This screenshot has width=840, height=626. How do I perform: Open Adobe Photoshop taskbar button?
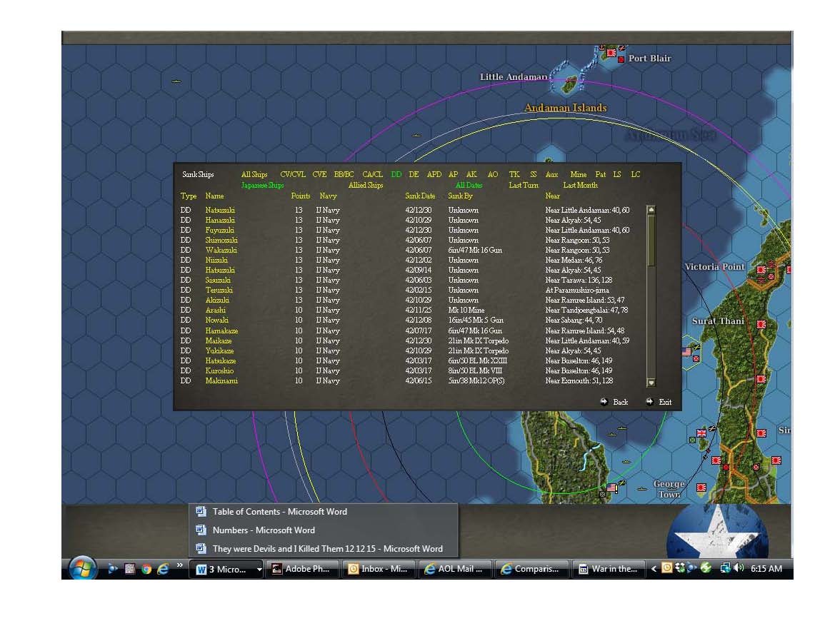[x=303, y=569]
